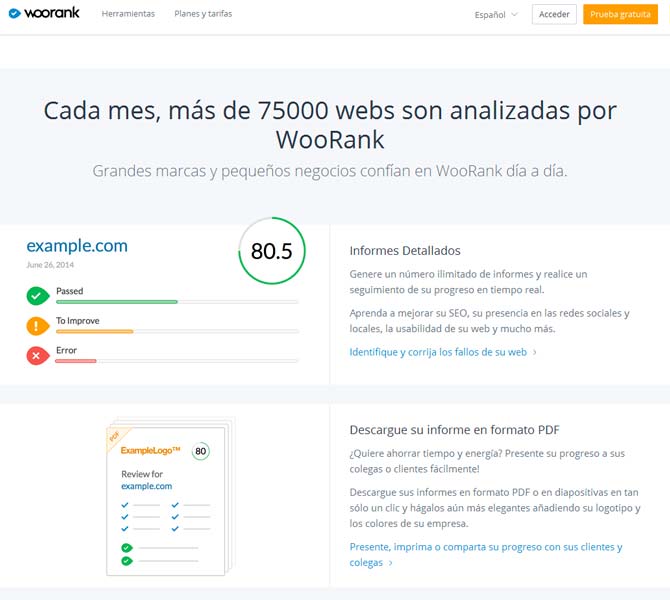Click the WooRank logo
This screenshot has width=670, height=600.
click(44, 13)
